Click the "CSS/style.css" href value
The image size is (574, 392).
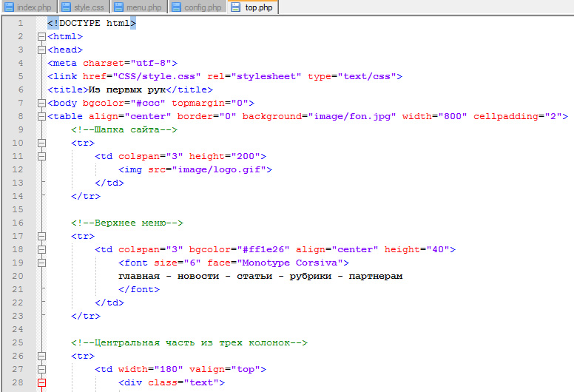[x=157, y=76]
